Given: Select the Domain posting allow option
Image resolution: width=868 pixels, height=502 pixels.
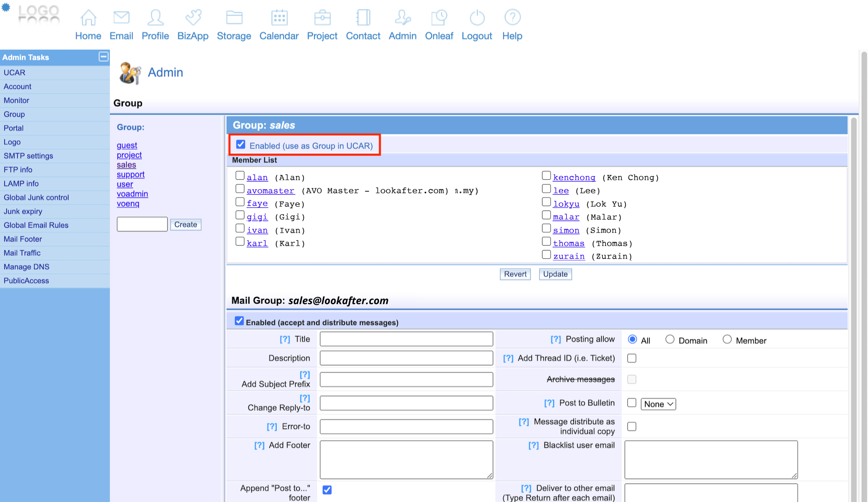Looking at the screenshot, I should 670,340.
